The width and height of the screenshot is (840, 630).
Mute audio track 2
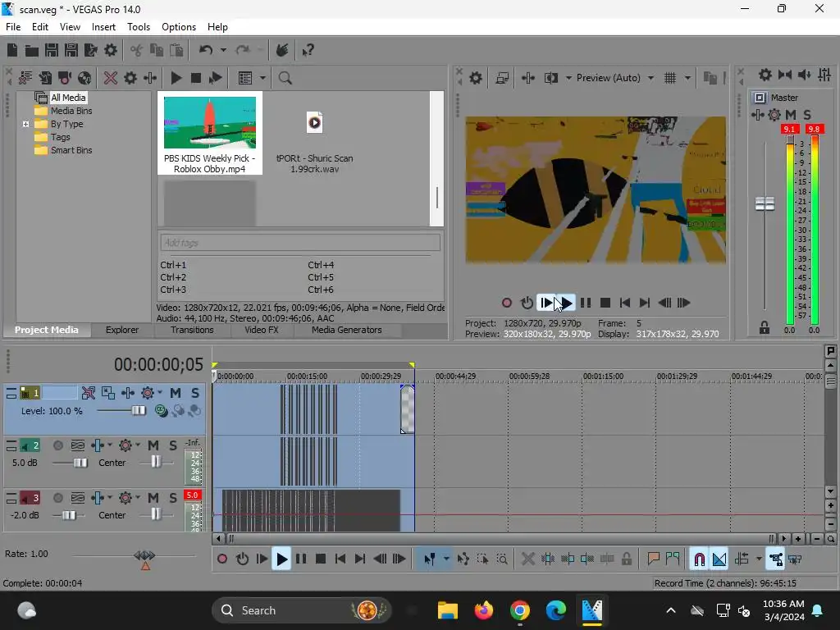click(x=153, y=445)
